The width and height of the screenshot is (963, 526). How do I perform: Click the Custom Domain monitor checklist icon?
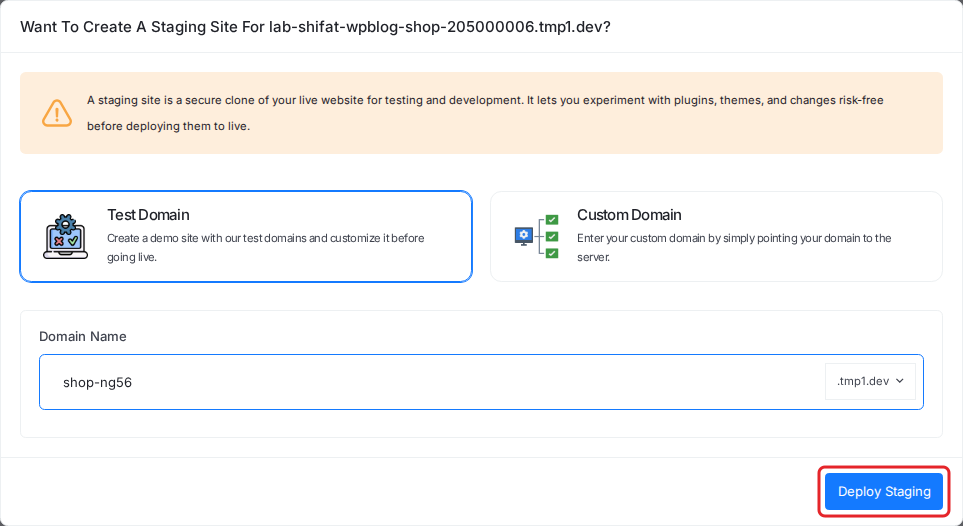[x=536, y=237]
